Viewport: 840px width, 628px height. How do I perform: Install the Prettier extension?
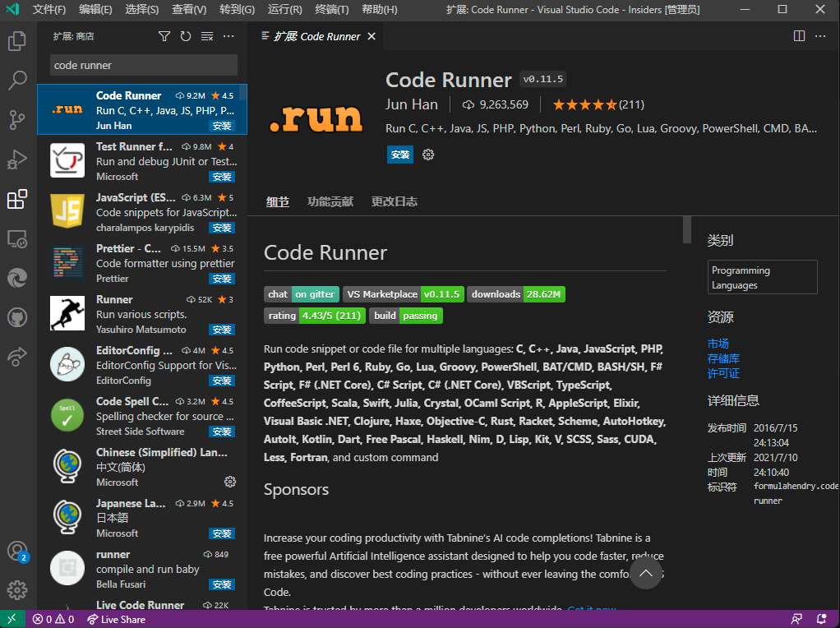click(x=222, y=279)
